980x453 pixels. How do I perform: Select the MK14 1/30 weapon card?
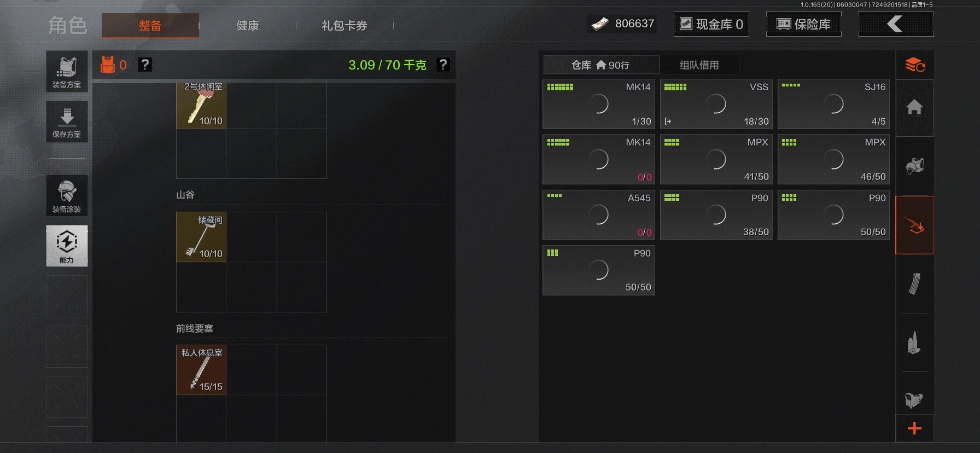pyautogui.click(x=599, y=104)
